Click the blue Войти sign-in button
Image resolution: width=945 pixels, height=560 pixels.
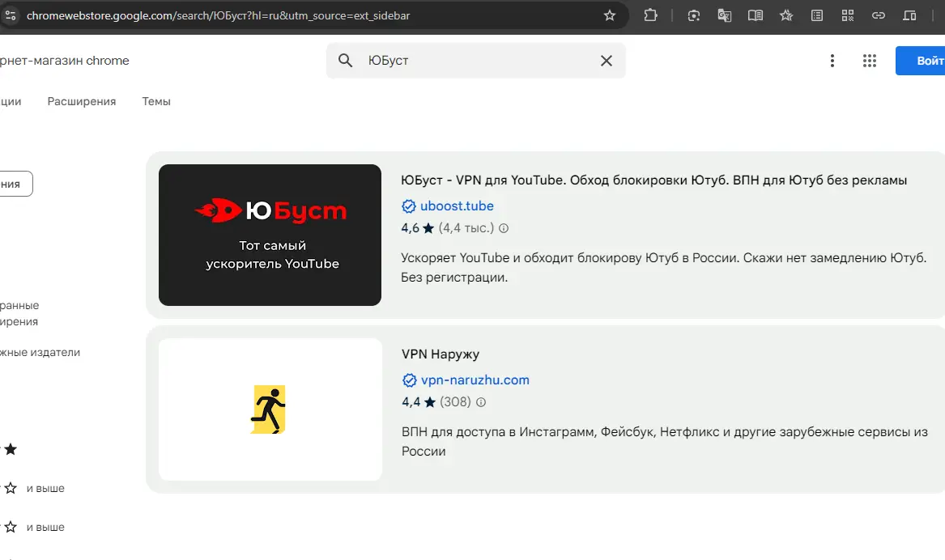[x=920, y=61]
